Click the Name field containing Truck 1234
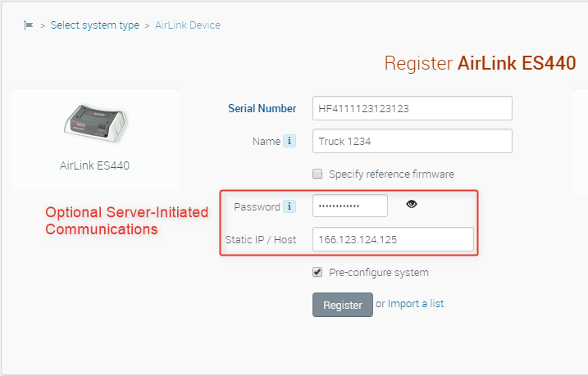Image resolution: width=588 pixels, height=376 pixels. point(412,141)
